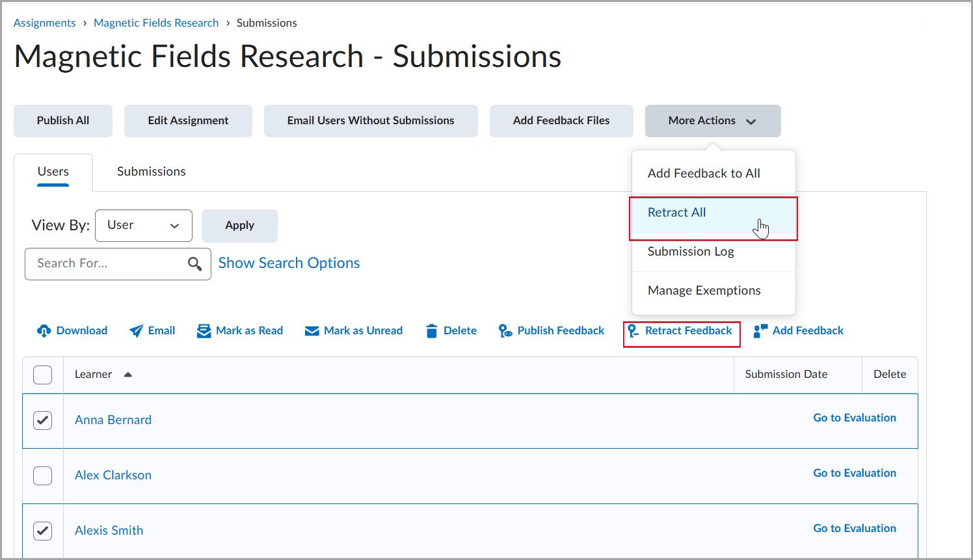Viewport: 973px width, 560px height.
Task: Select the Download icon above the learner list
Action: (x=44, y=330)
